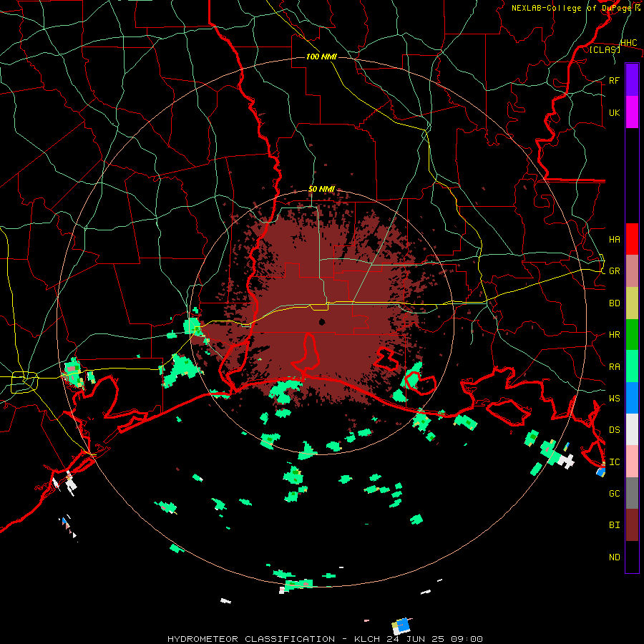Click the KLCH radar site black dot

pos(322,321)
